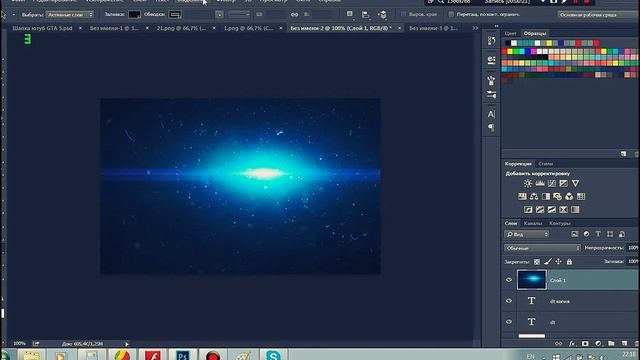640x360 pixels.
Task: Add a Black & White adjustment icon
Action: point(546,196)
